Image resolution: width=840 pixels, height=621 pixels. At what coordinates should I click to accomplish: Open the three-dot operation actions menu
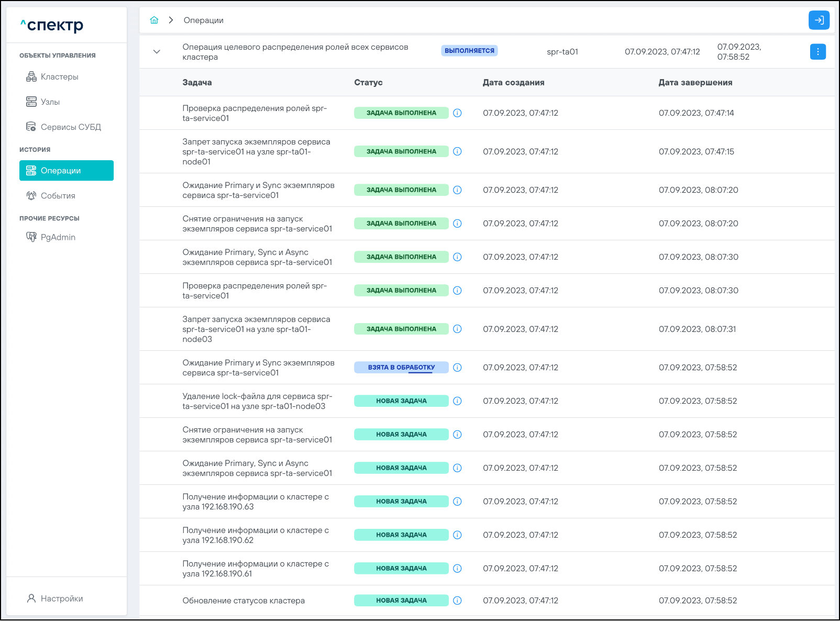[x=817, y=52]
